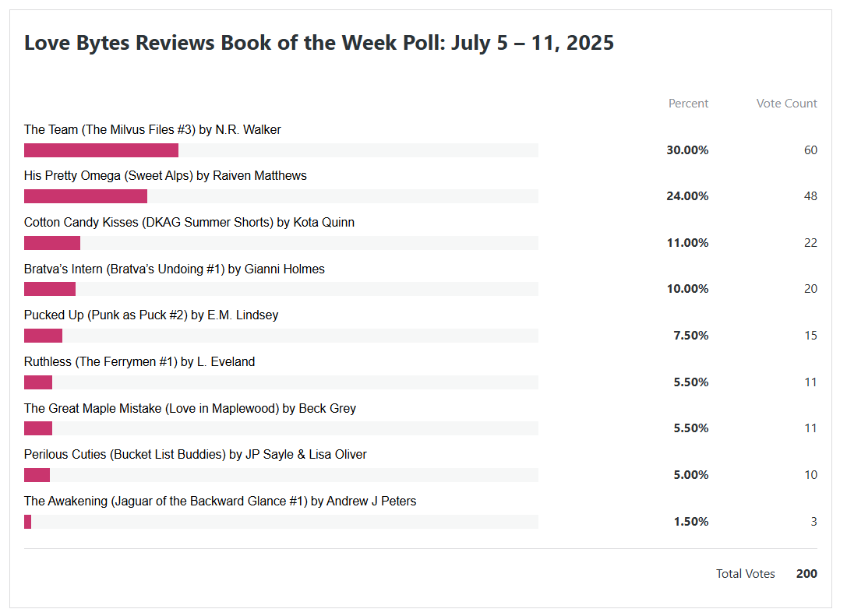Click the Total Votes 200 figure
The height and width of the screenshot is (616, 847).
806,574
